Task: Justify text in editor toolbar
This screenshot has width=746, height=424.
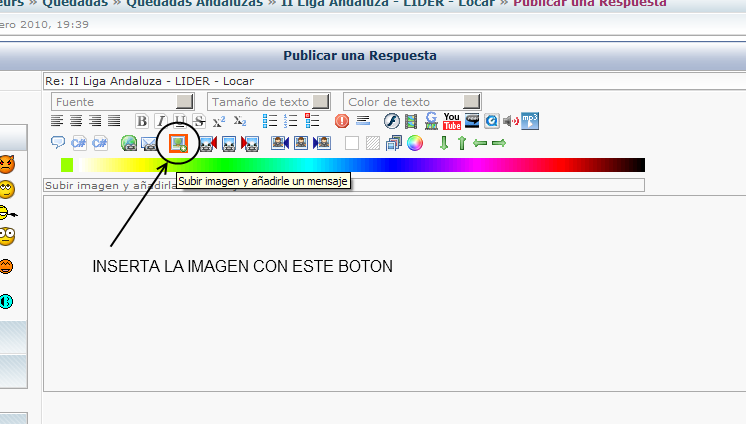Action: (x=114, y=121)
